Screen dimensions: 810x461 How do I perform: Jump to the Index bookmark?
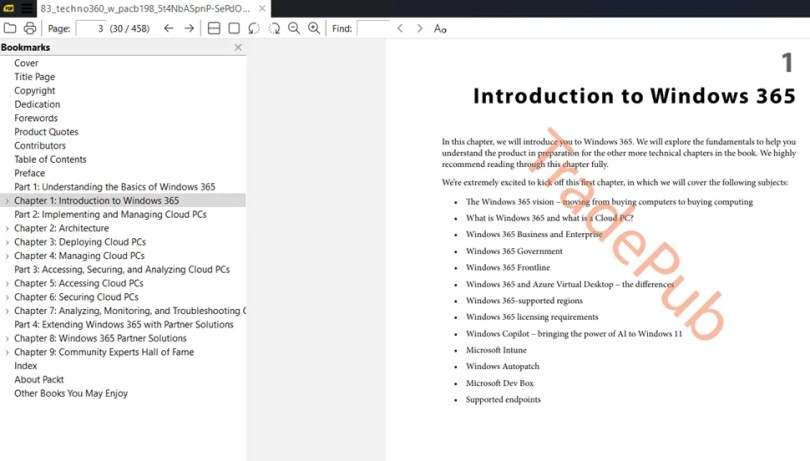tap(26, 366)
